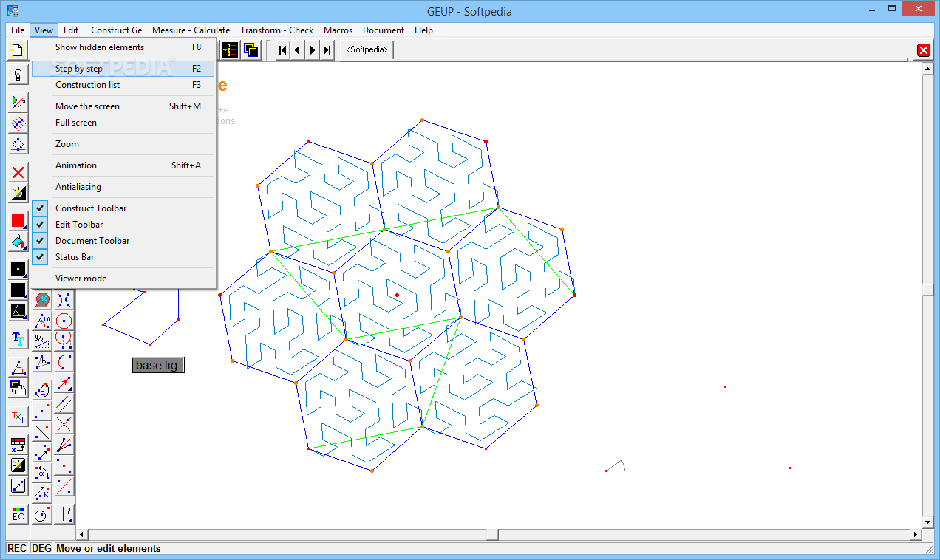Go to previous page arrow
This screenshot has height=560, width=940.
tap(298, 50)
